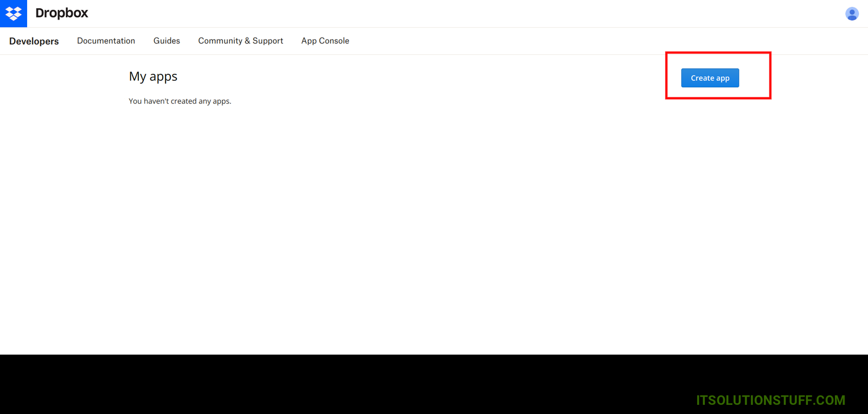Select Guides in the navigation bar
This screenshot has width=868, height=414.
[167, 41]
